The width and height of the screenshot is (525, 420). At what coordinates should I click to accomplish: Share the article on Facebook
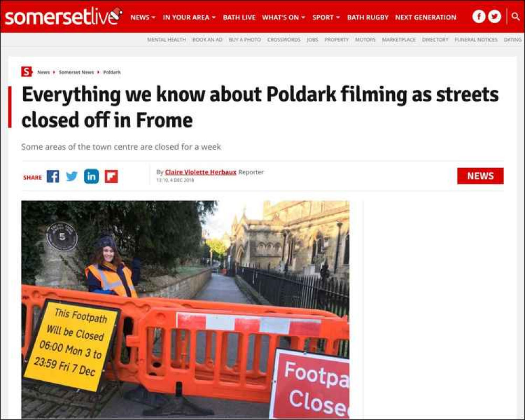[x=52, y=176]
